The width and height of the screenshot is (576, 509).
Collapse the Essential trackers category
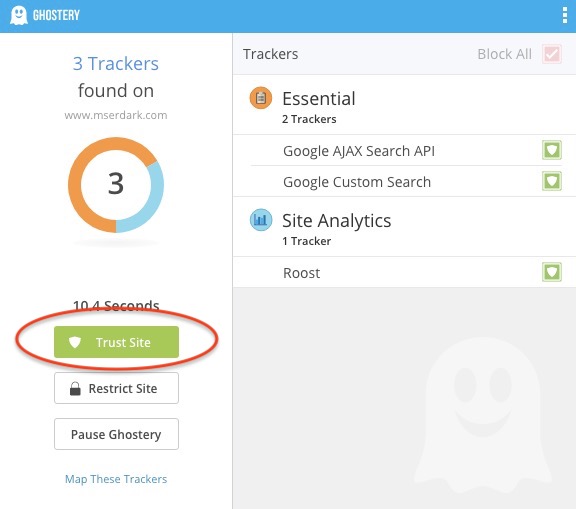tap(404, 105)
